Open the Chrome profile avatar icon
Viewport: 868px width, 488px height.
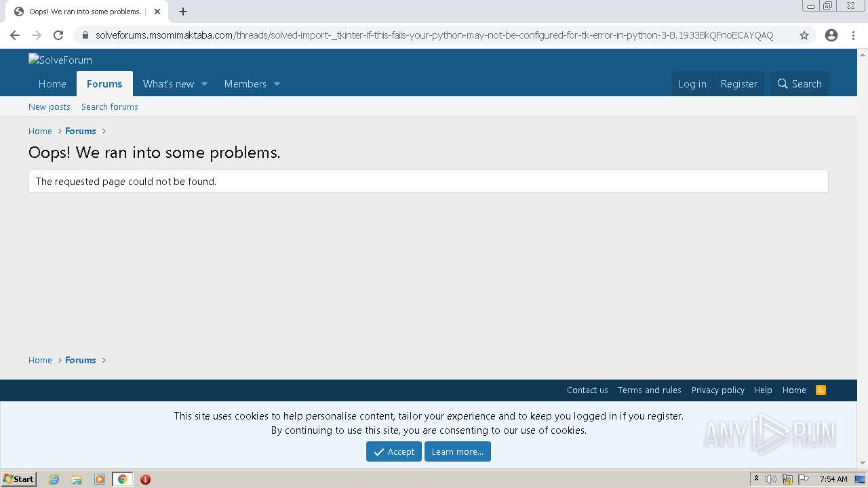point(831,35)
